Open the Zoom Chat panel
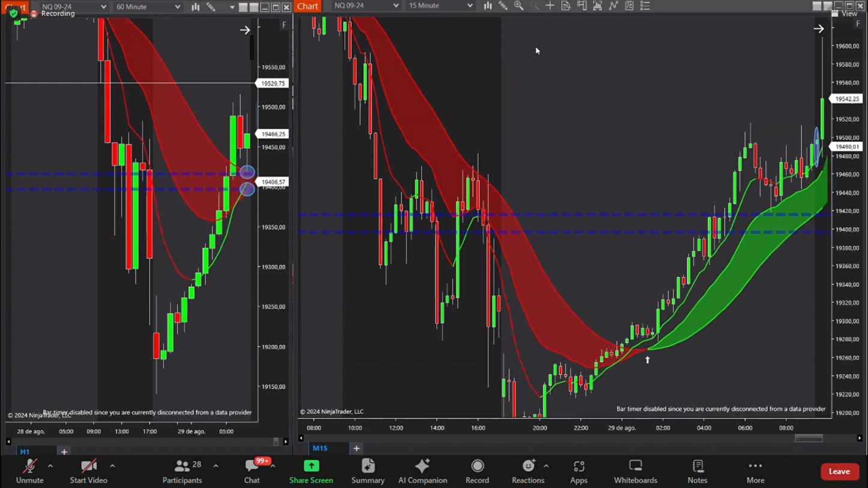Image resolution: width=868 pixels, height=488 pixels. click(252, 472)
